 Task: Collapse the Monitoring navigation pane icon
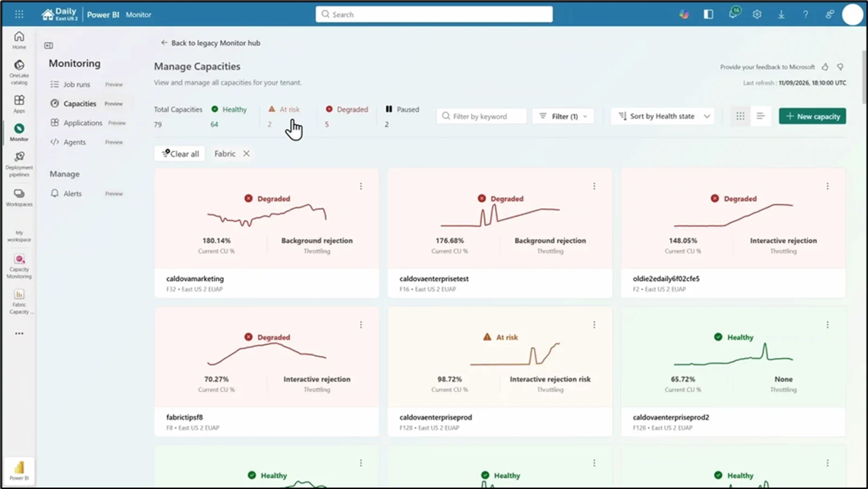coord(49,46)
